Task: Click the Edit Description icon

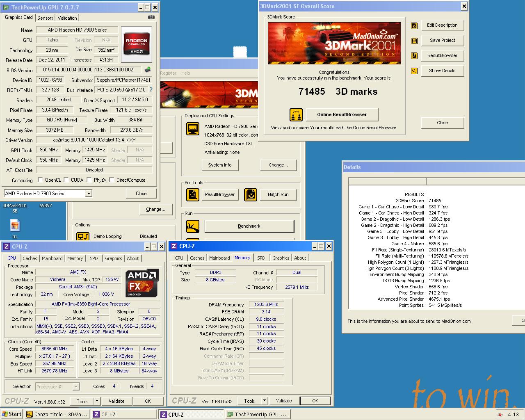Action: point(414,25)
